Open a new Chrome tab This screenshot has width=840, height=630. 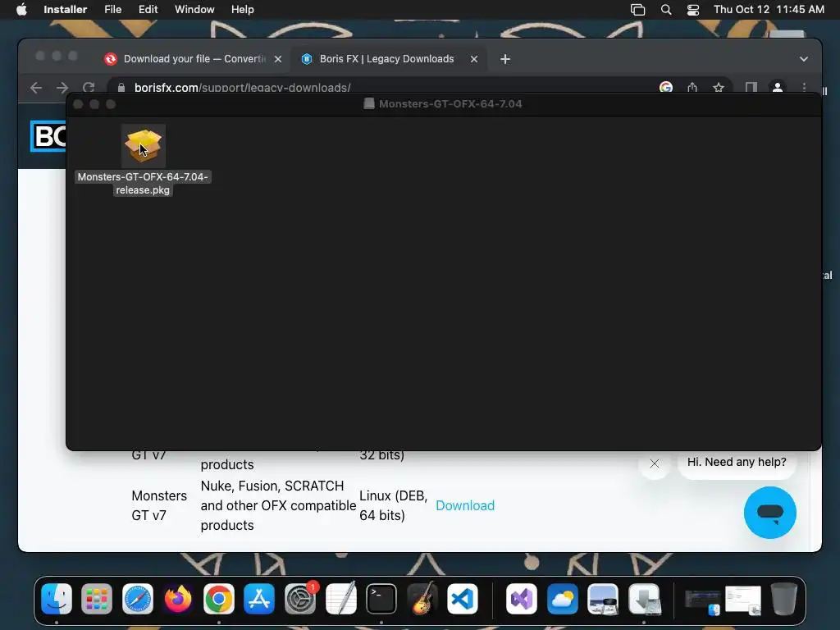click(505, 59)
